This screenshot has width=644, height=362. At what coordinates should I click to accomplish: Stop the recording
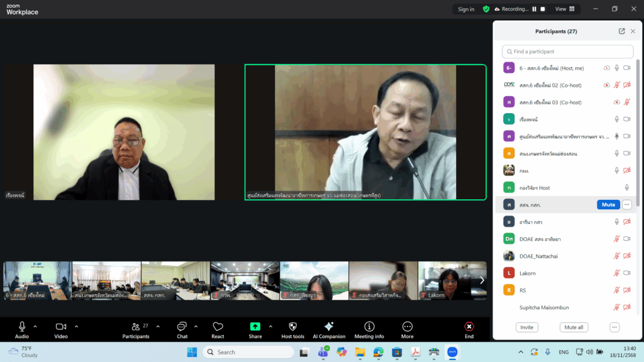543,9
